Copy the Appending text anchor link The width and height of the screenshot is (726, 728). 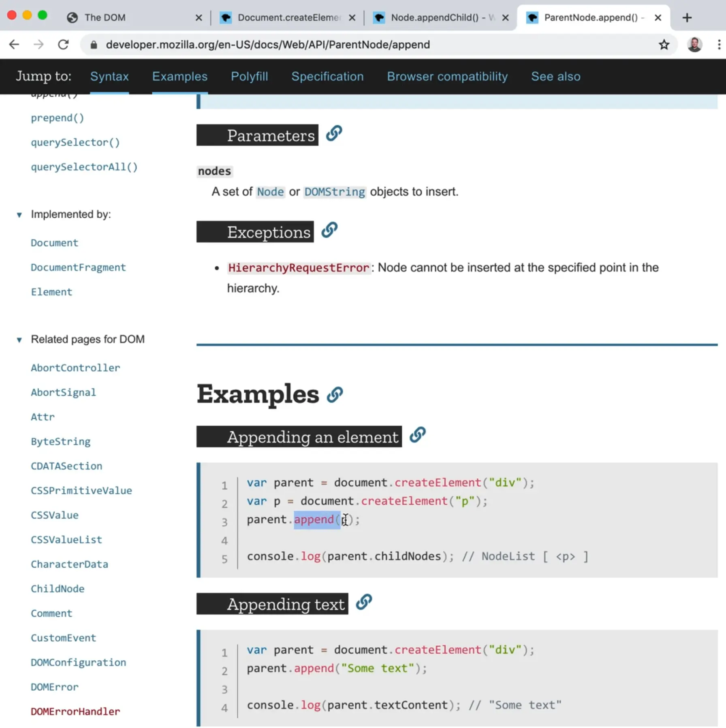(x=364, y=603)
